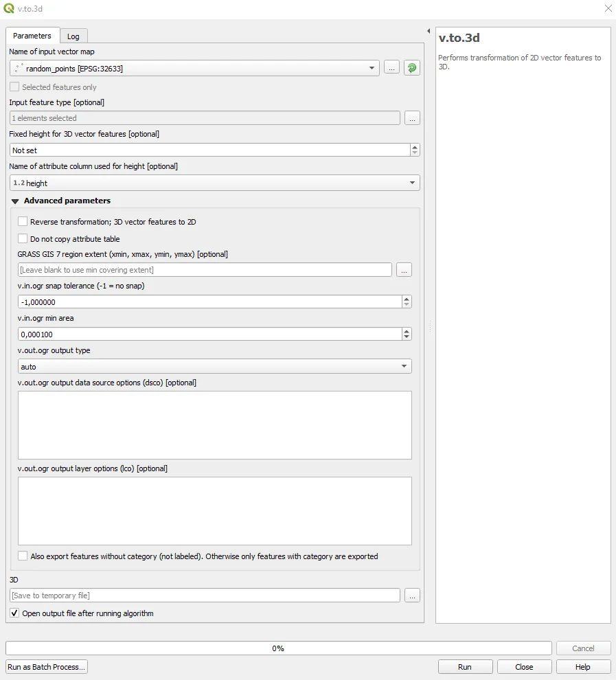Open the GRASS region extent picker button

[x=404, y=270]
